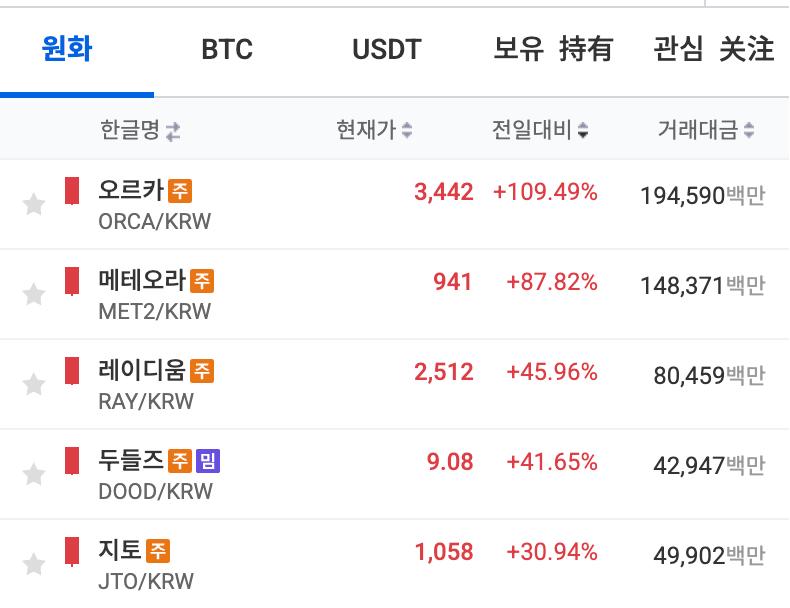Open the 두들즈 DOOD/KRW coin link

click(131, 461)
